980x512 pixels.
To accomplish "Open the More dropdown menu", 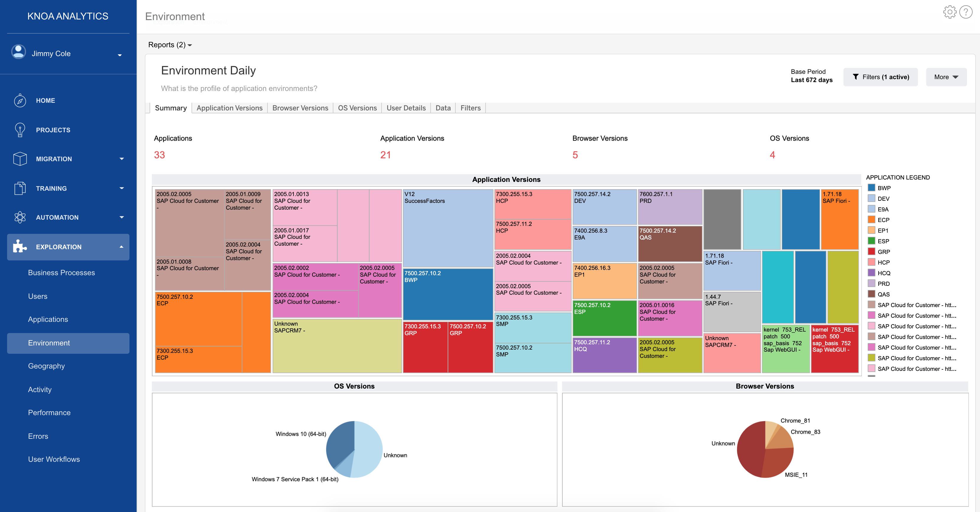I will [946, 77].
